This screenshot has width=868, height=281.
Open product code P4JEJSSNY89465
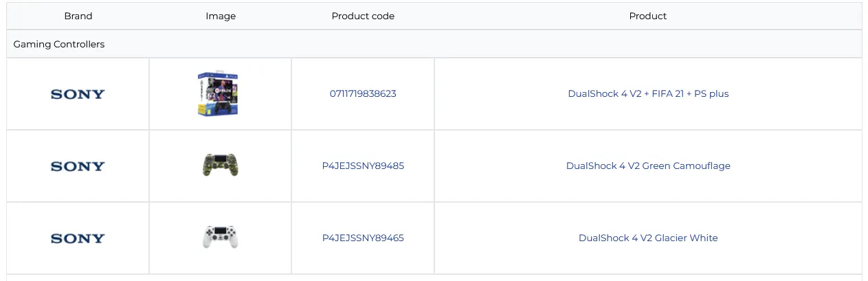[363, 238]
